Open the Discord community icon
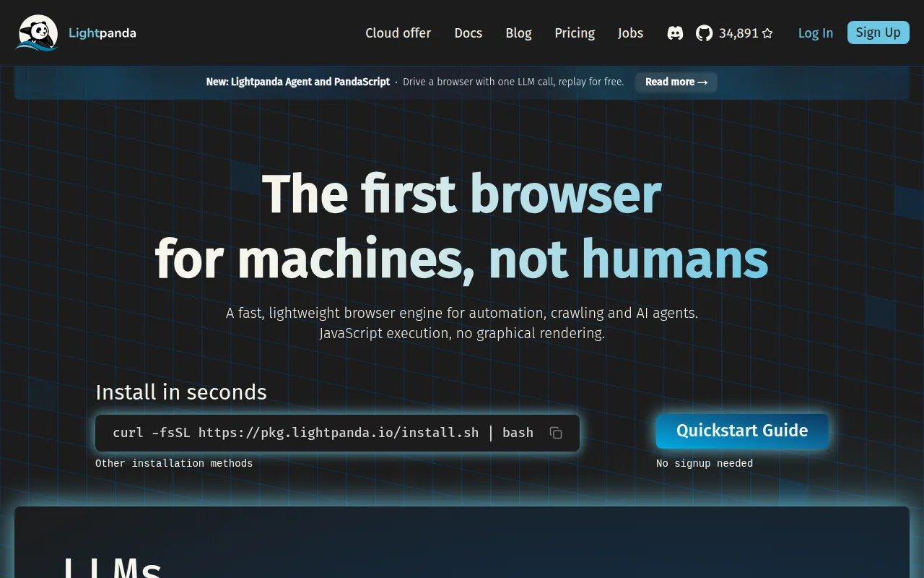This screenshot has width=924, height=578. pyautogui.click(x=675, y=33)
